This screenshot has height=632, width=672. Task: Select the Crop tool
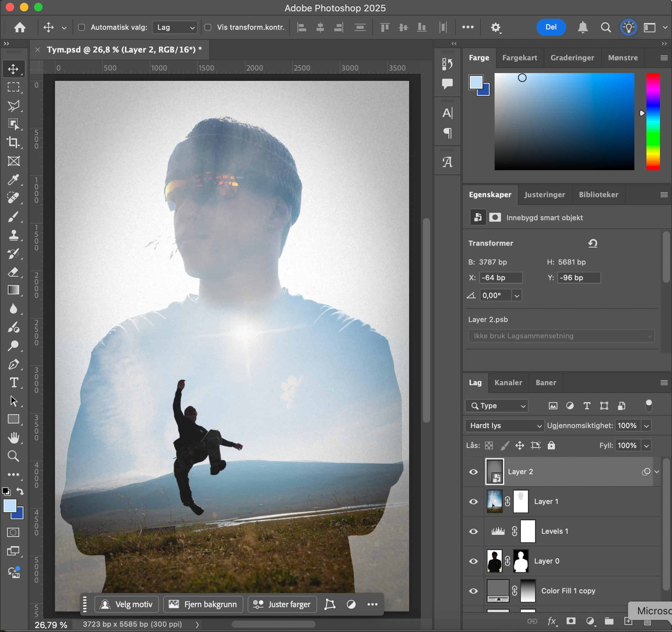click(x=13, y=142)
